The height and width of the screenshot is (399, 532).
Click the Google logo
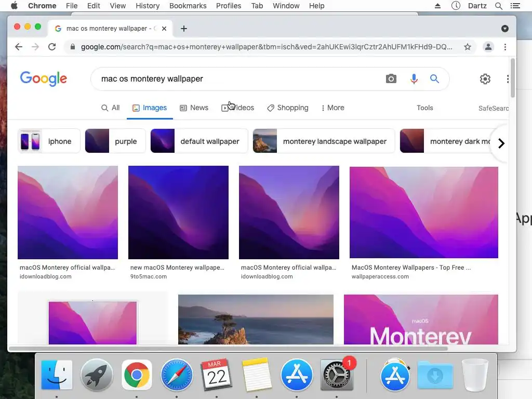44,79
